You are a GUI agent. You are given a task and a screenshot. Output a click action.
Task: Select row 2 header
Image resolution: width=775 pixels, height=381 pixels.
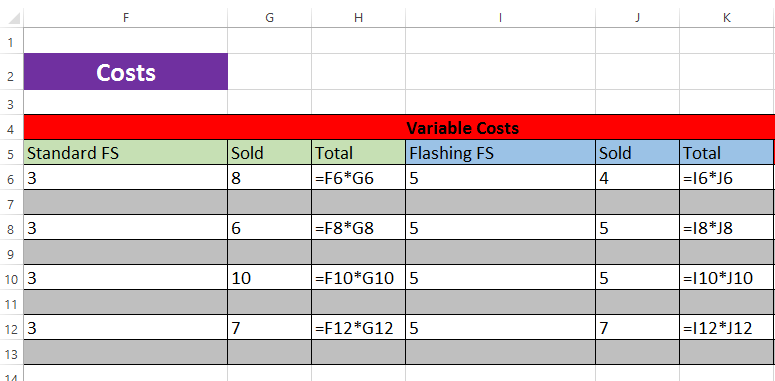point(11,72)
